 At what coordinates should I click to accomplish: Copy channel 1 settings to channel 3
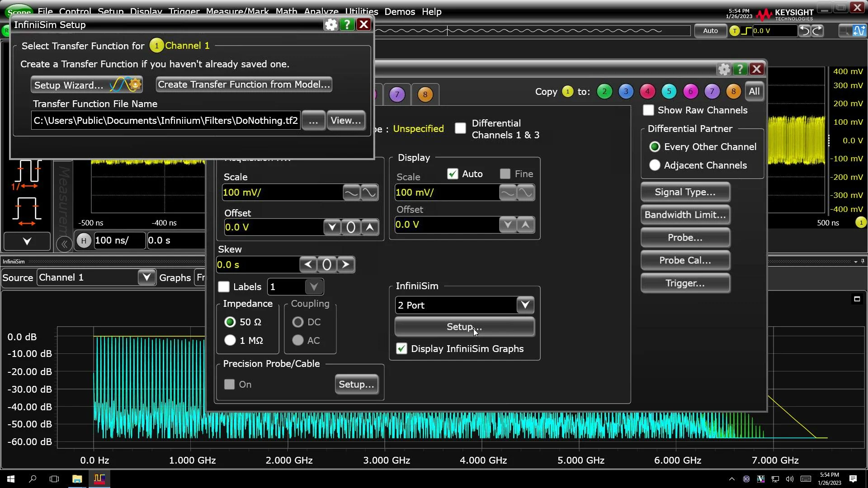(626, 92)
